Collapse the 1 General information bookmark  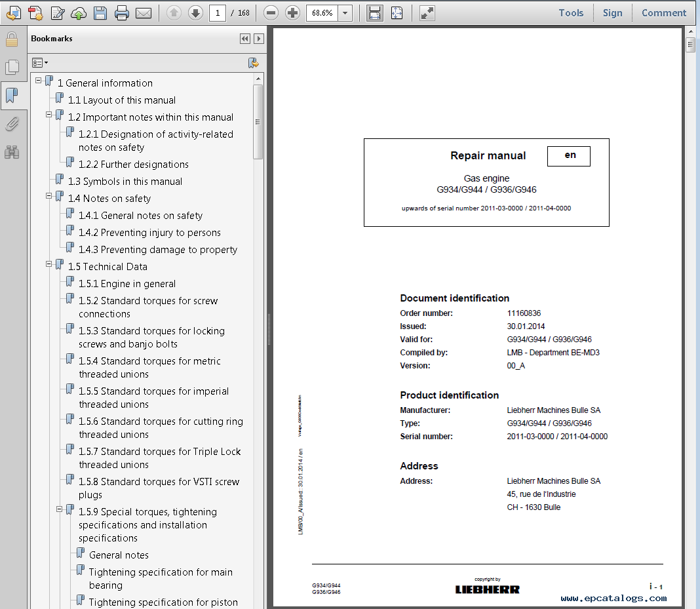tap(39, 81)
